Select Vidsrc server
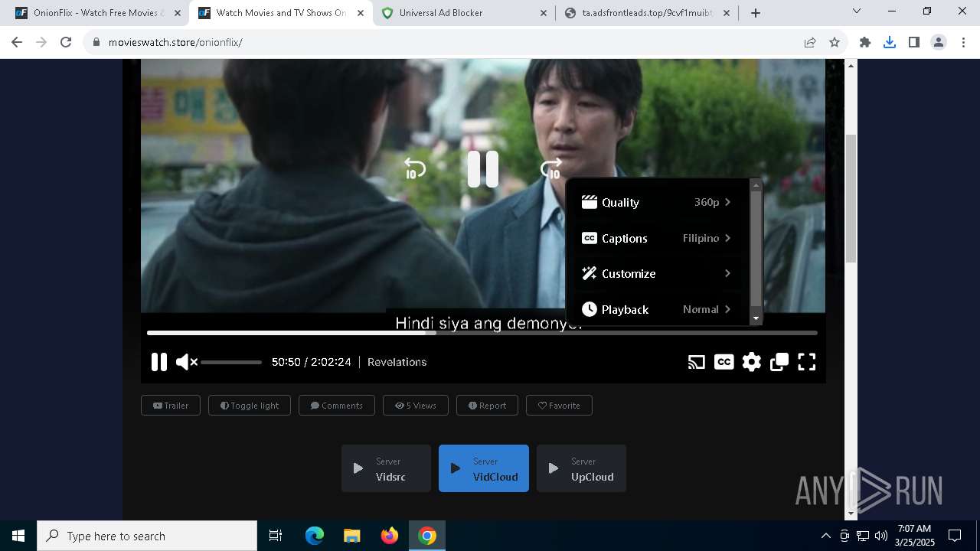Image resolution: width=980 pixels, height=551 pixels. coord(386,468)
